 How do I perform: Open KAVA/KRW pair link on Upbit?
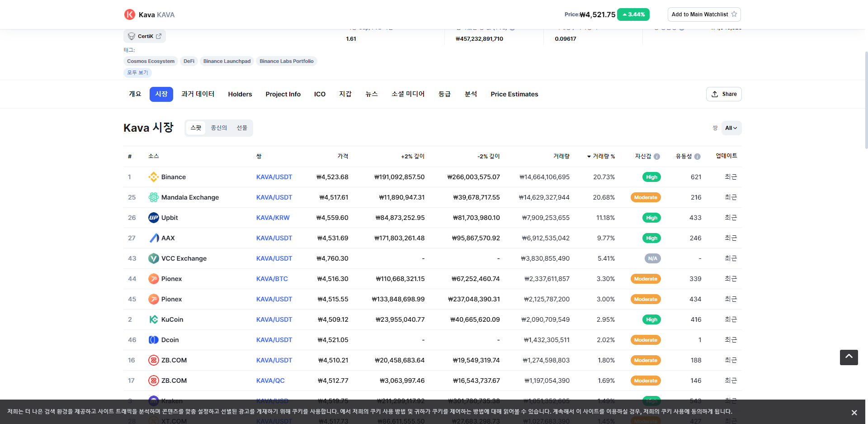tap(273, 218)
